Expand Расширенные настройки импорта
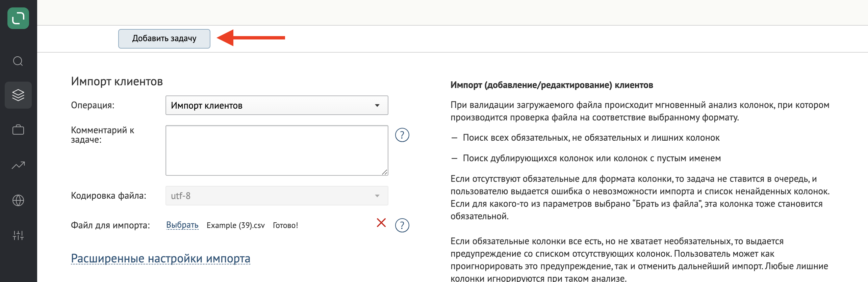 coord(160,258)
